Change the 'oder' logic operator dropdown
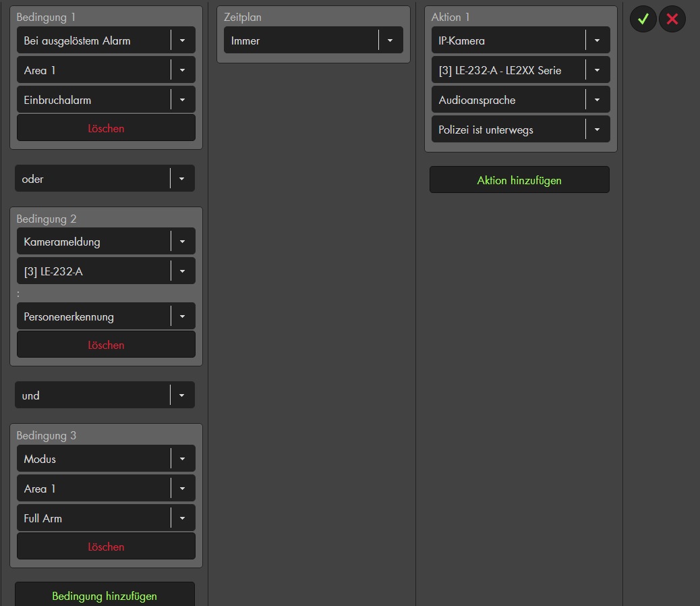700x606 pixels. tap(105, 179)
